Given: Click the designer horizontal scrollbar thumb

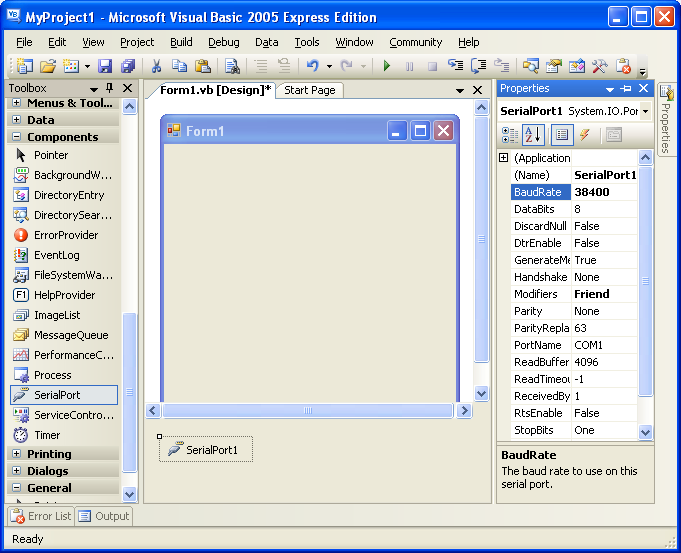Looking at the screenshot, I should coord(308,411).
